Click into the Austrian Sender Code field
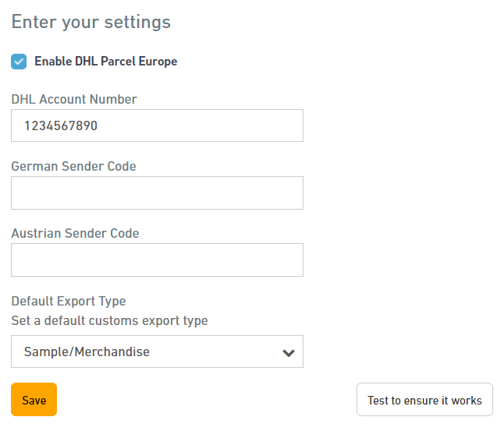504x431 pixels. point(157,260)
